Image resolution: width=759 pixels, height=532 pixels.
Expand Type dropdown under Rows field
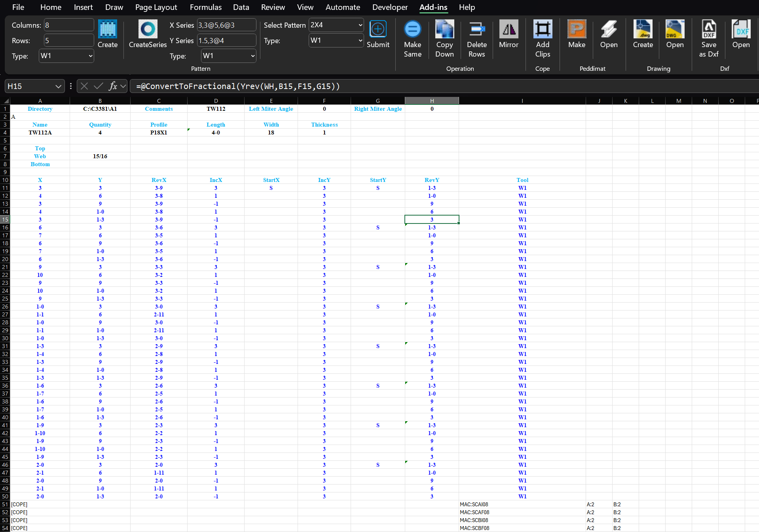(90, 56)
